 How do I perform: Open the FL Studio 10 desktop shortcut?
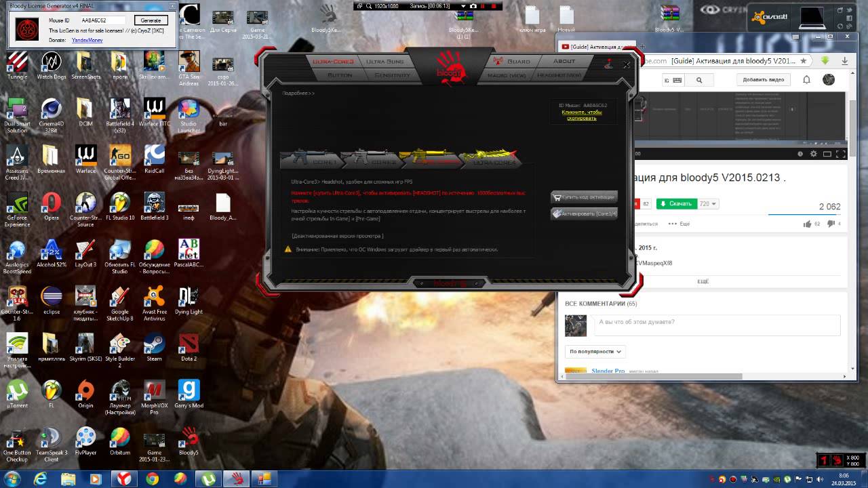(120, 207)
